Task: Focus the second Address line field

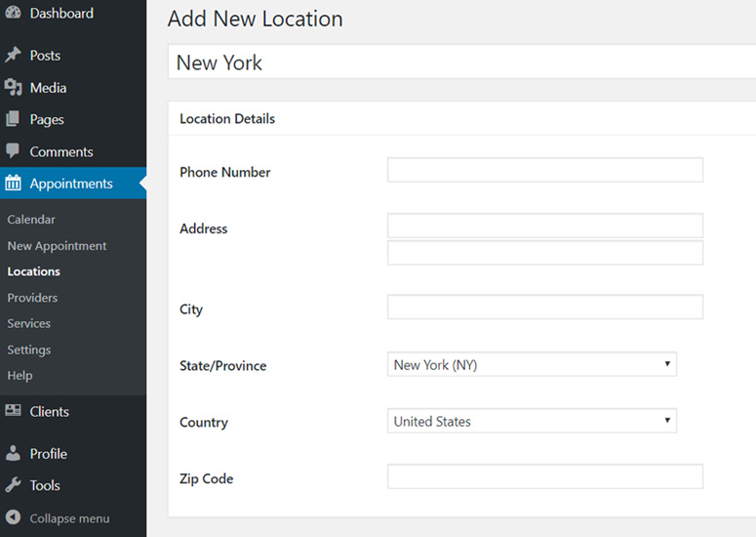Action: pos(545,253)
